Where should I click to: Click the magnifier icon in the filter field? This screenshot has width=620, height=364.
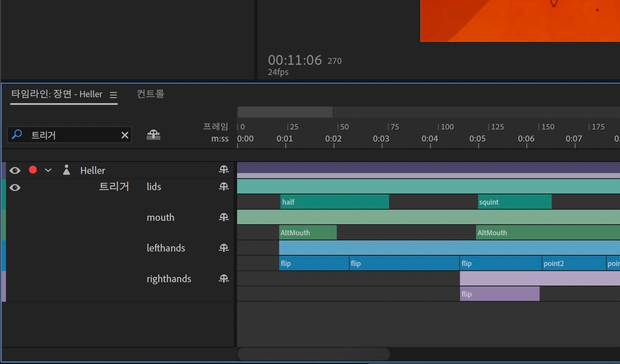tap(17, 135)
